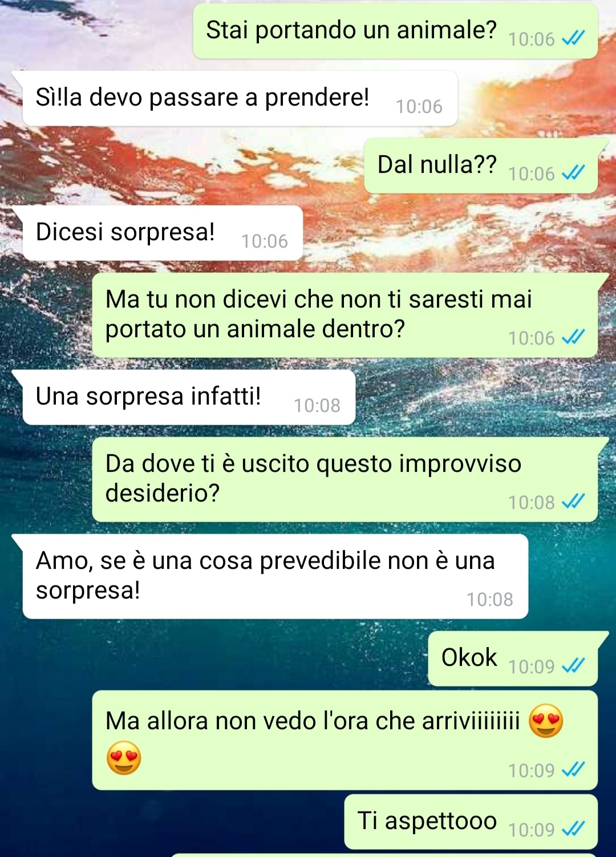Image resolution: width=616 pixels, height=857 pixels.
Task: Select 'Ma allora non vedo l'ora' message
Action: (x=345, y=740)
